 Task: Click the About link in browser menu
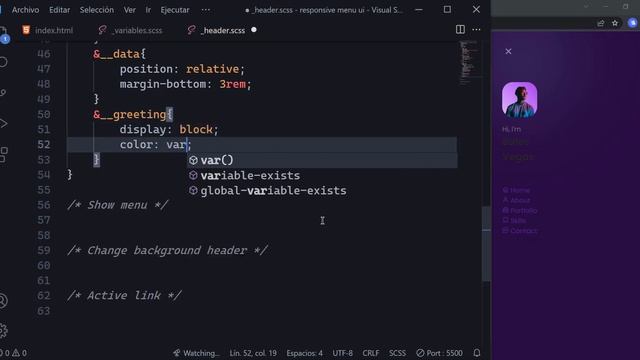click(516, 200)
